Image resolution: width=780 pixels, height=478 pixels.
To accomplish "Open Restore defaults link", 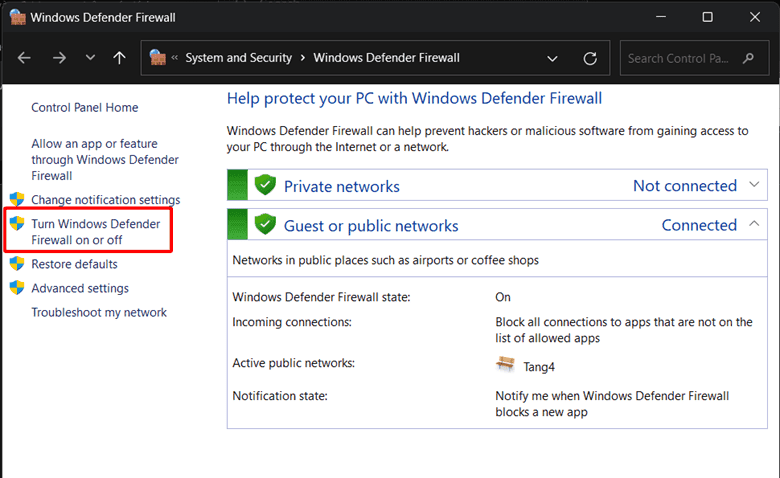I will (x=74, y=264).
